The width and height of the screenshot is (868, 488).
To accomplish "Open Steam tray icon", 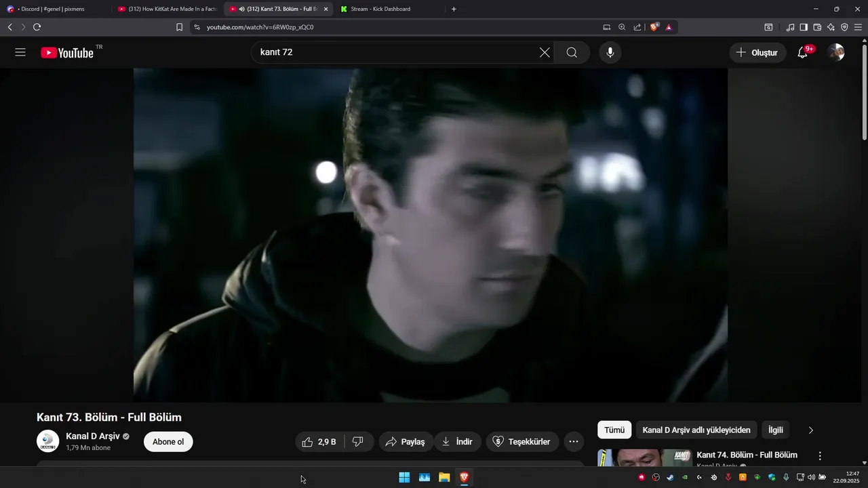I will [670, 477].
